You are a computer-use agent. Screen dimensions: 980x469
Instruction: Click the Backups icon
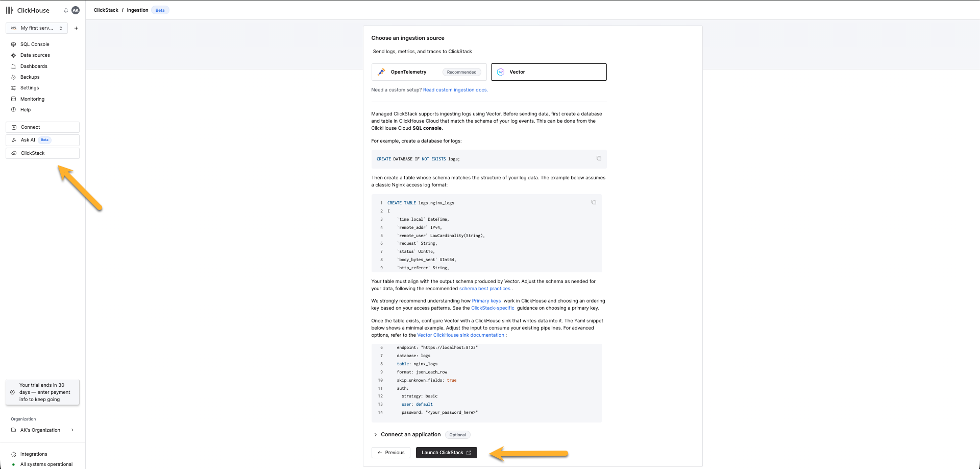pos(13,77)
